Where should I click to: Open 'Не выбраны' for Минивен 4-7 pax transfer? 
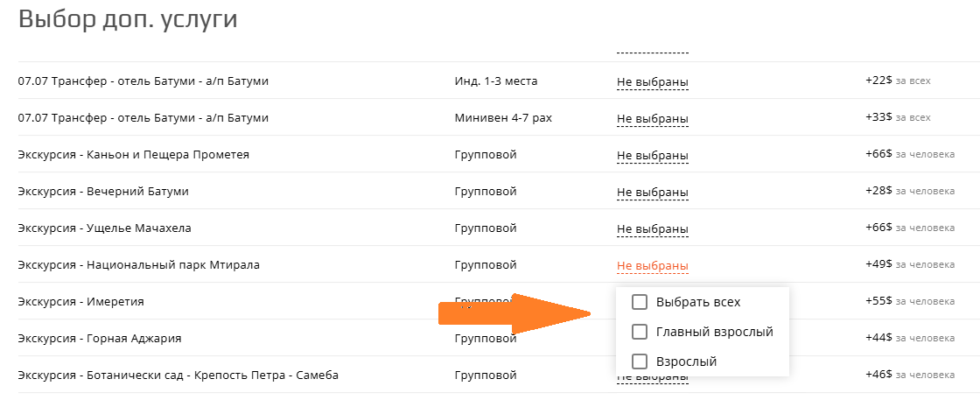click(653, 119)
